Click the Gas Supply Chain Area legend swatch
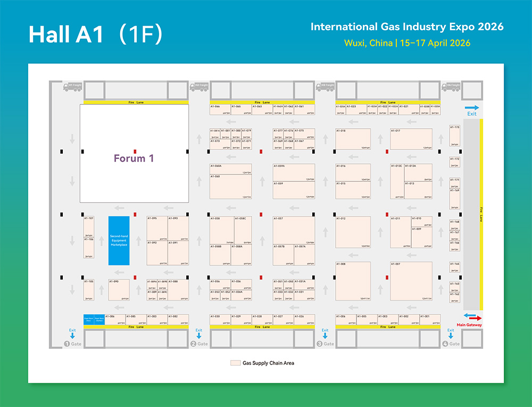This screenshot has width=532, height=407. point(235,363)
